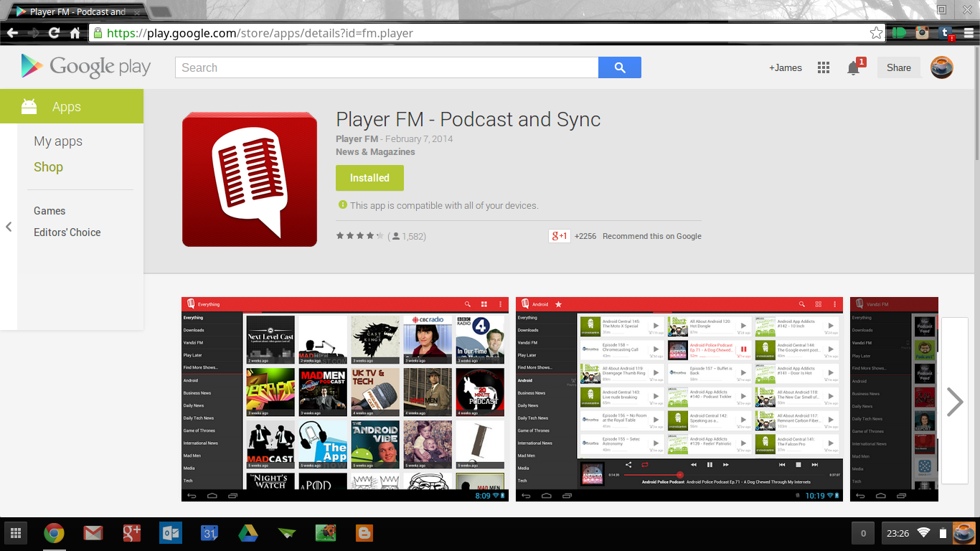Click the address bar URL
Screen dimensions: 980x551
(260, 33)
